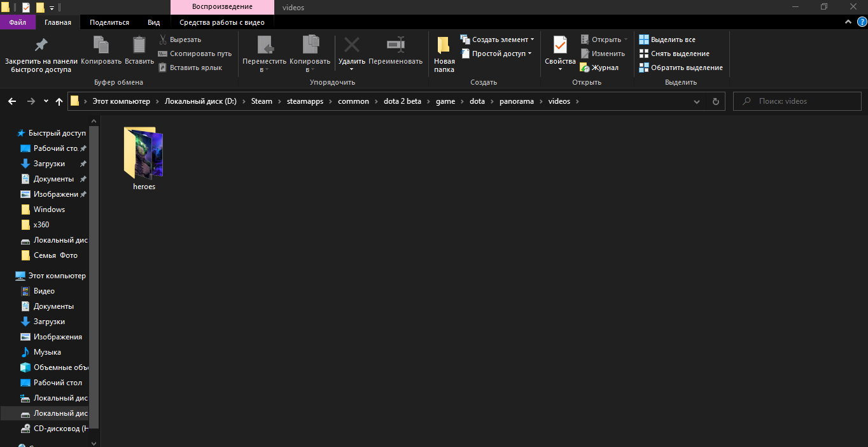This screenshot has width=868, height=447.
Task: Click the Поиск: videos search field
Action: (x=797, y=101)
